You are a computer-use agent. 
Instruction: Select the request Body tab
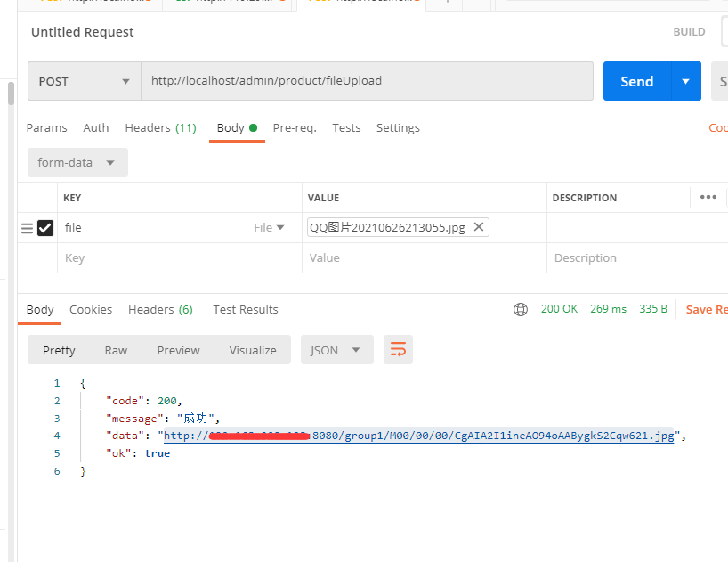point(237,127)
